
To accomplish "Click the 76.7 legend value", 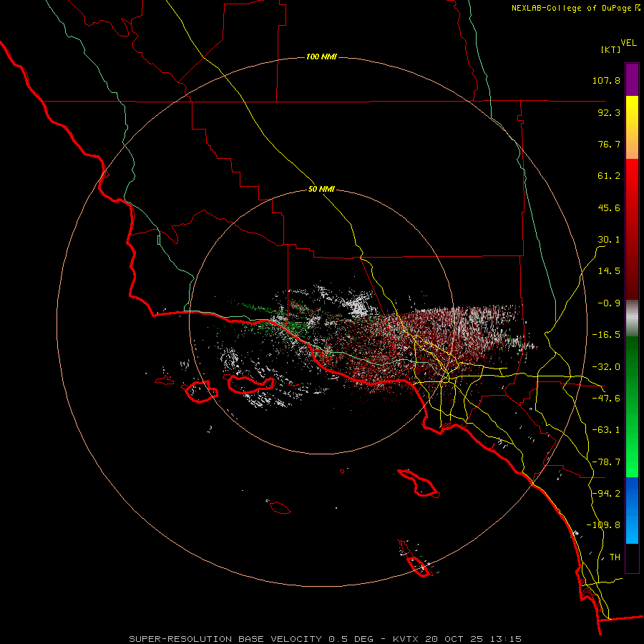I will pos(609,144).
